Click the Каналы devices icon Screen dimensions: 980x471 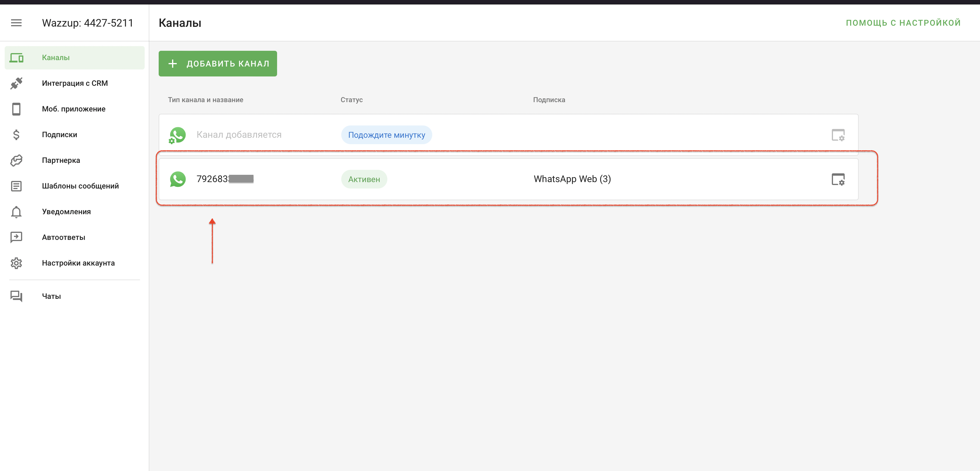[16, 58]
